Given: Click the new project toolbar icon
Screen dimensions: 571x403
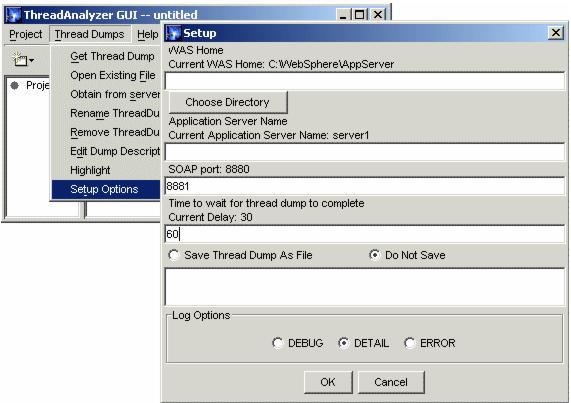Looking at the screenshot, I should click(20, 59).
